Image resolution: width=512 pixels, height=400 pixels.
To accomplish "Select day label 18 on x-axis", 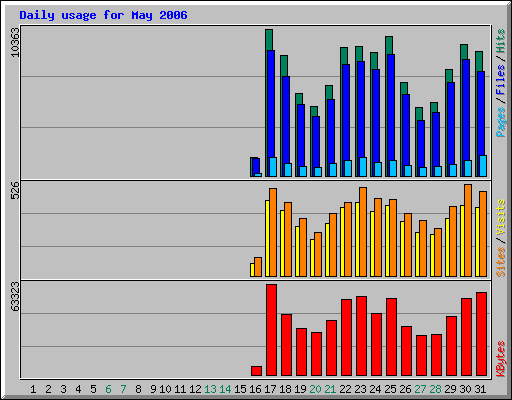I will 285,389.
